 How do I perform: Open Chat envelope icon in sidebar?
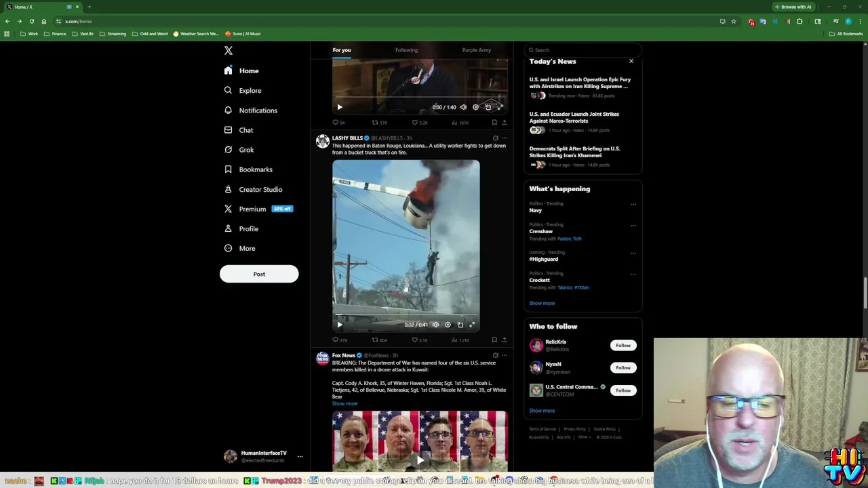coord(228,129)
